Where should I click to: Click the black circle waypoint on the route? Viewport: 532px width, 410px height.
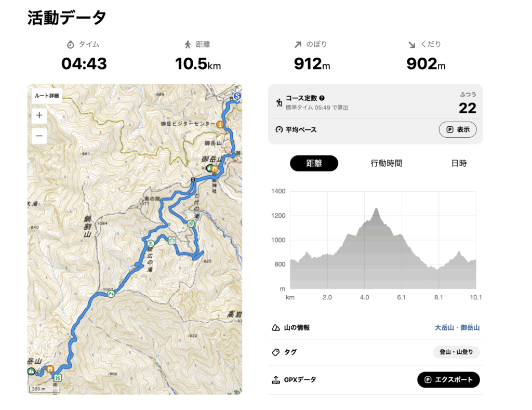tap(193, 179)
